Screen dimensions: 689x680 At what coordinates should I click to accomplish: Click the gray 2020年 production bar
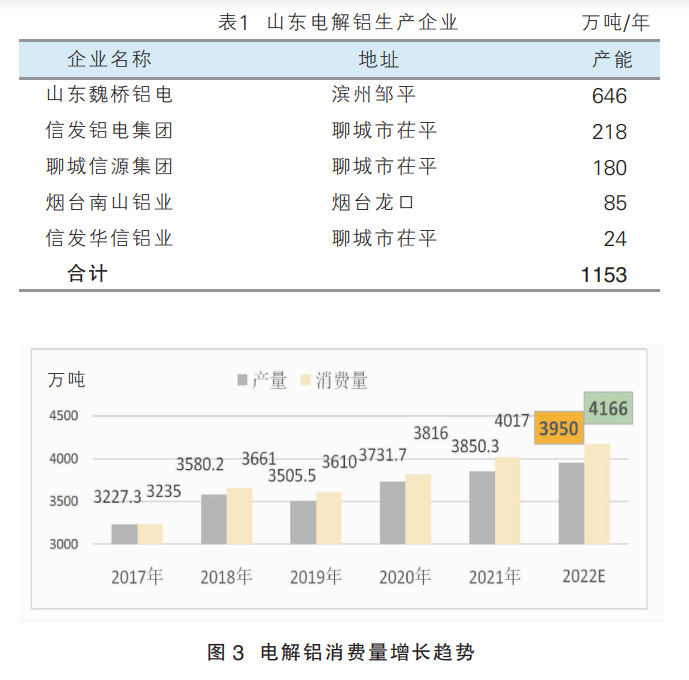point(393,513)
